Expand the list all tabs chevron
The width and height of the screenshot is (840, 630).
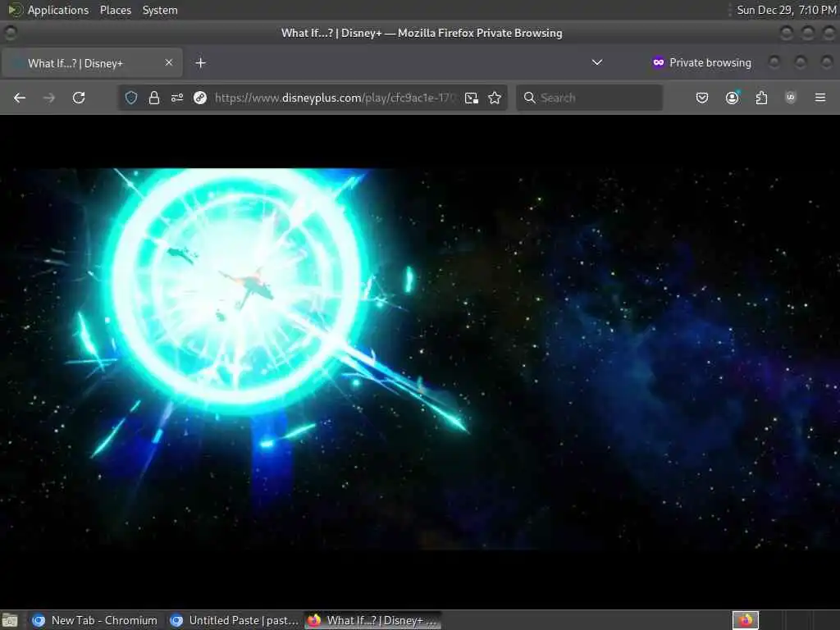597,62
